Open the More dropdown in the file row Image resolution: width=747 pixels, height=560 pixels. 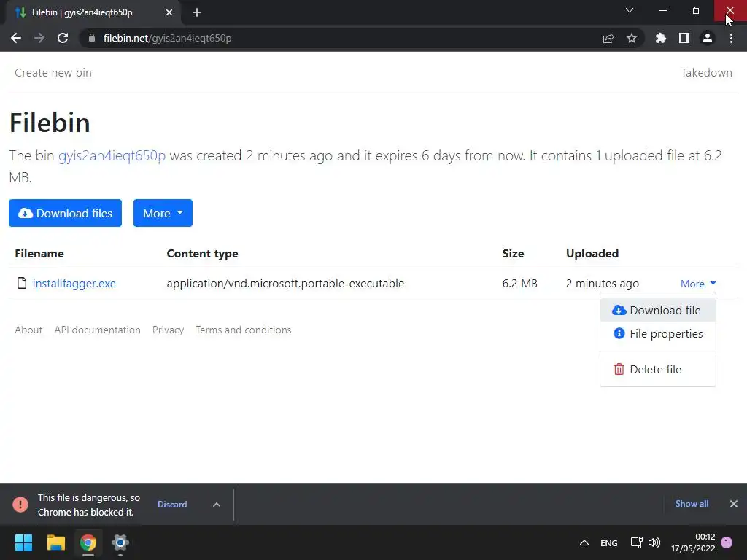(698, 284)
